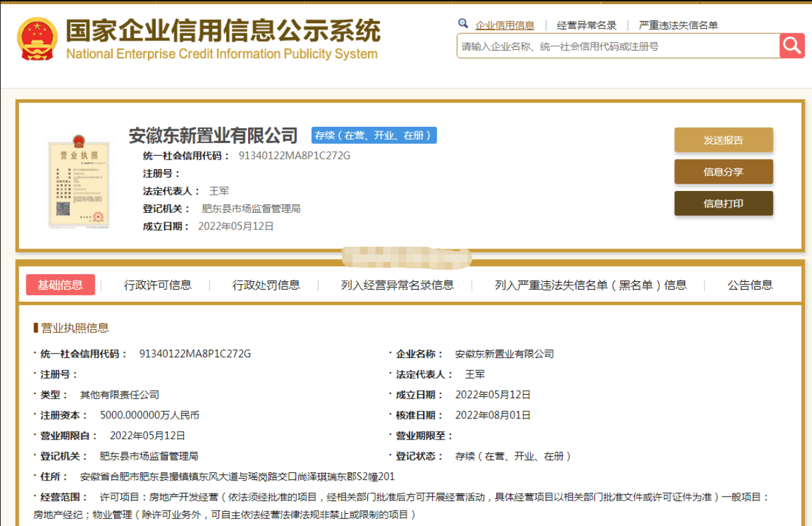This screenshot has width=812, height=526.
Task: Click the small magnifier icon beside 企业信用信息
Action: [x=463, y=24]
